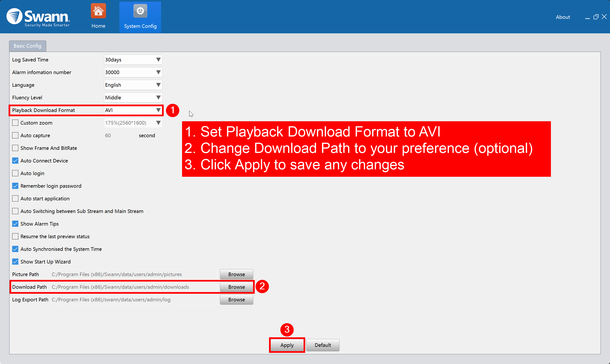Toggle Show Alarm Tips checkbox

pyautogui.click(x=15, y=224)
